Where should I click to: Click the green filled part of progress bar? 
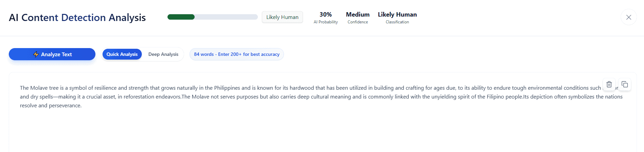point(181,17)
